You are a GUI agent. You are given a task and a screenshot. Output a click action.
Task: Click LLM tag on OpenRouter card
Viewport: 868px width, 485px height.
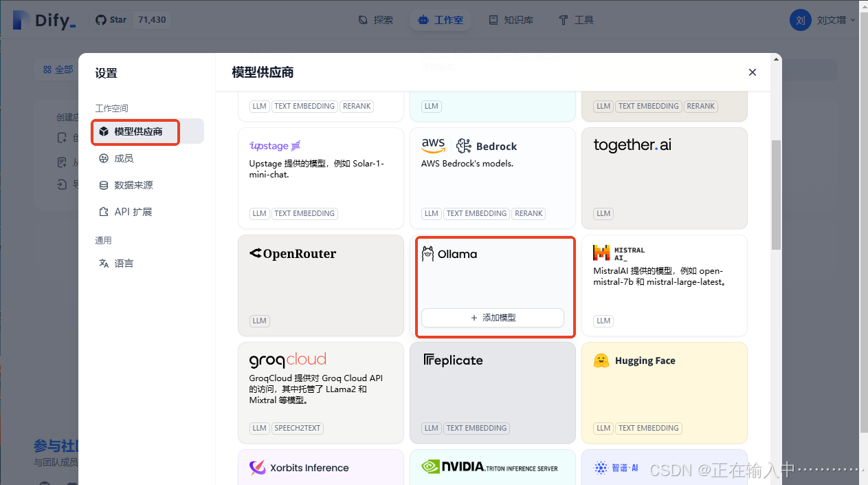click(260, 321)
